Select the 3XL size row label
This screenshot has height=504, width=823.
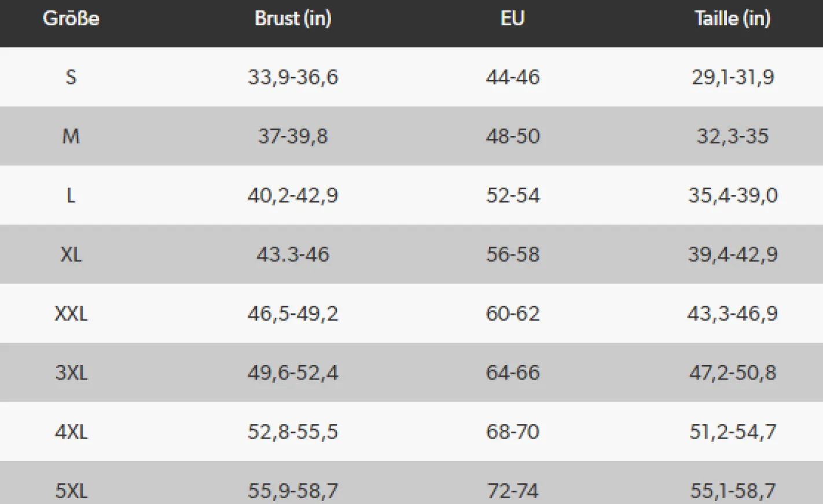[71, 373]
